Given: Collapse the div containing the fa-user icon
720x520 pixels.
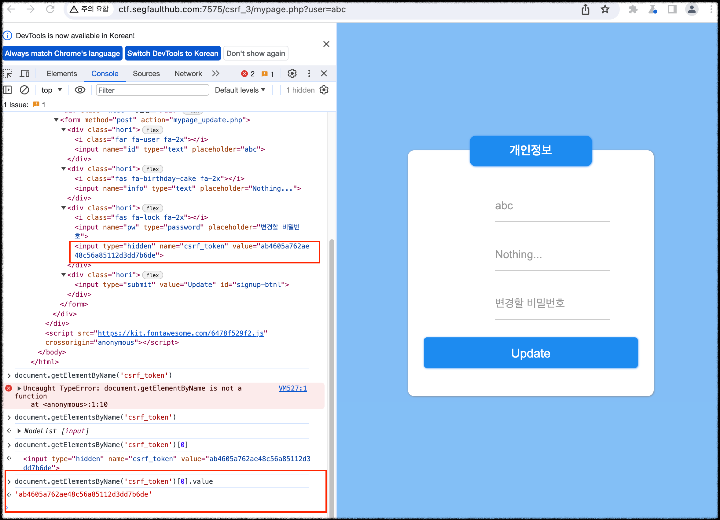Looking at the screenshot, I should (x=63, y=130).
